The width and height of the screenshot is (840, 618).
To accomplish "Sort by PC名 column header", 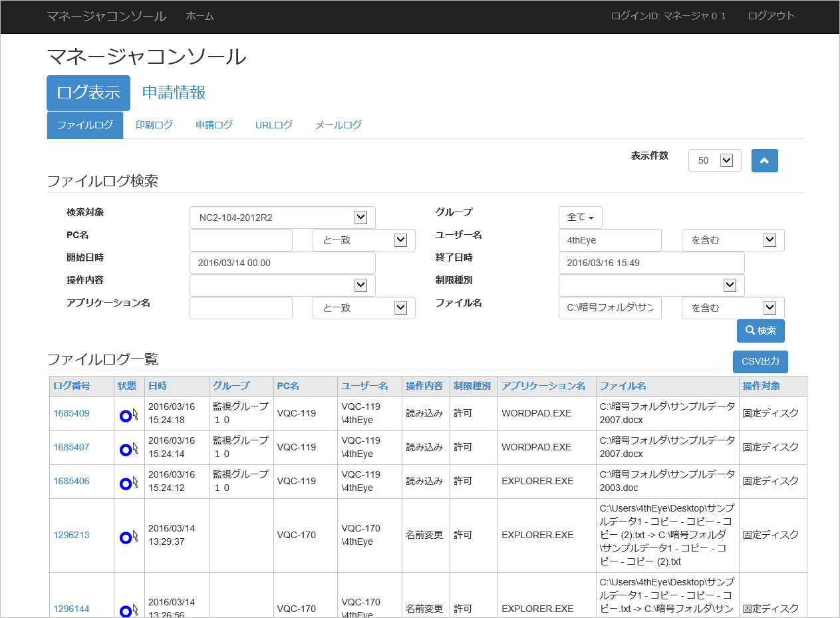I will tap(288, 386).
